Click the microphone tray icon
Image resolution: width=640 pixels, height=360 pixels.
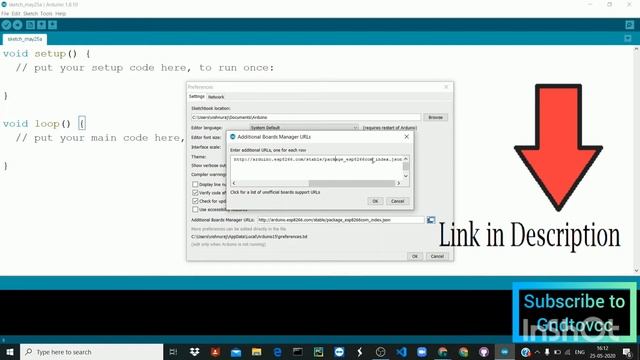547,352
